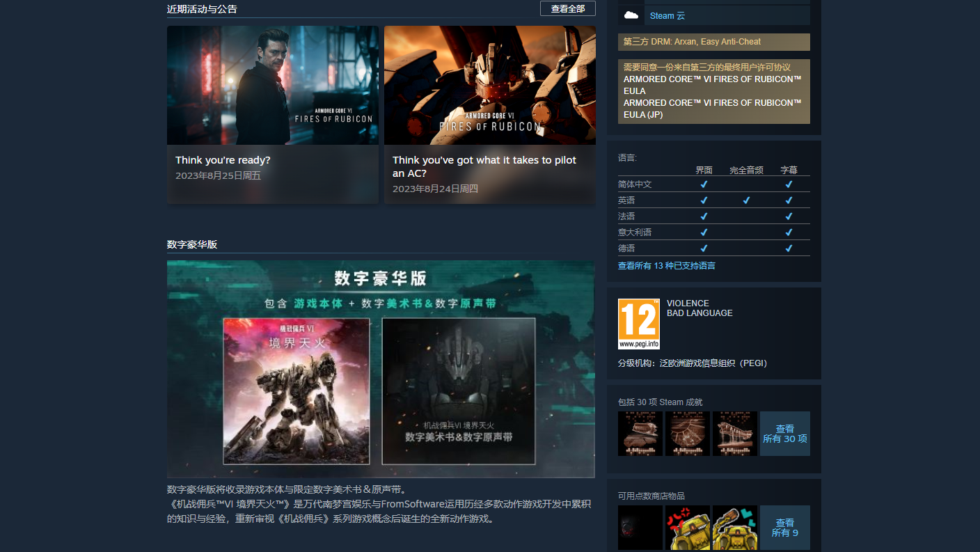The width and height of the screenshot is (980, 552).
Task: Click the 查看所有 9 points shop button
Action: tap(785, 528)
